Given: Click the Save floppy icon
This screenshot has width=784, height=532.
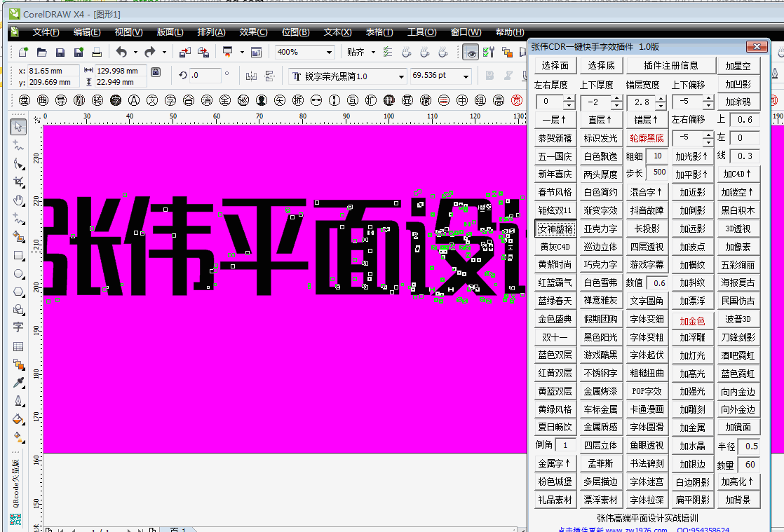Looking at the screenshot, I should point(60,52).
